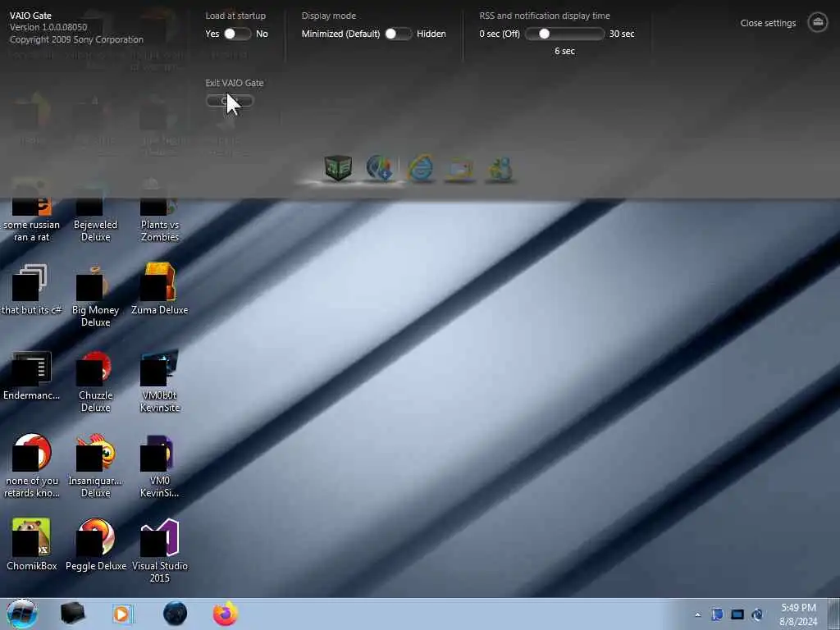Viewport: 840px width, 630px height.
Task: Toggle the Load at startup switch
Action: click(237, 34)
